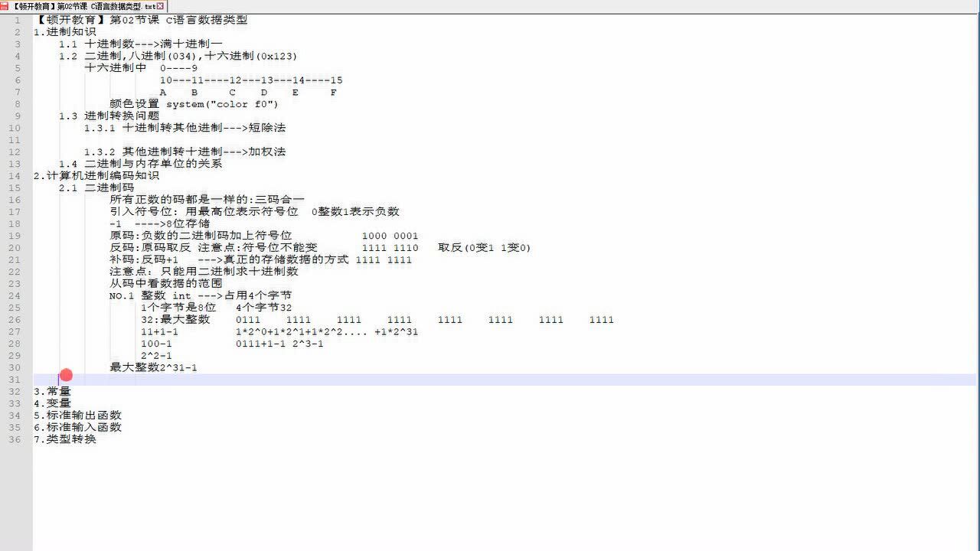Click heading 6.标准输入函数

(77, 427)
